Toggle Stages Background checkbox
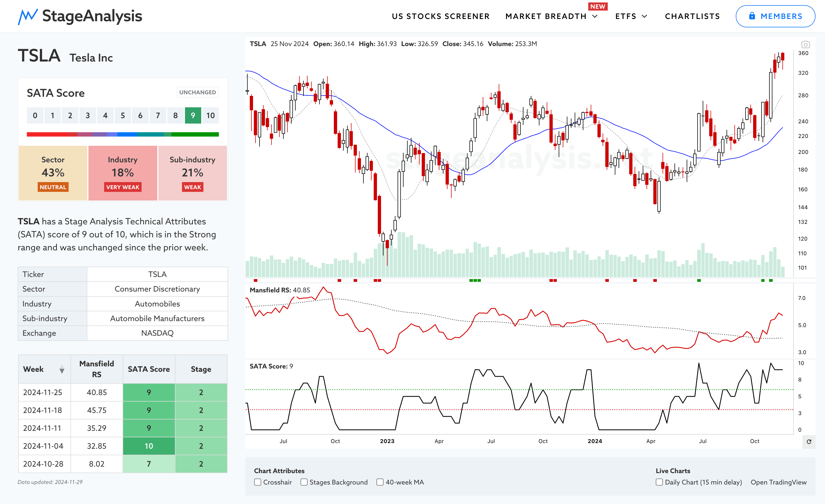 [x=304, y=482]
